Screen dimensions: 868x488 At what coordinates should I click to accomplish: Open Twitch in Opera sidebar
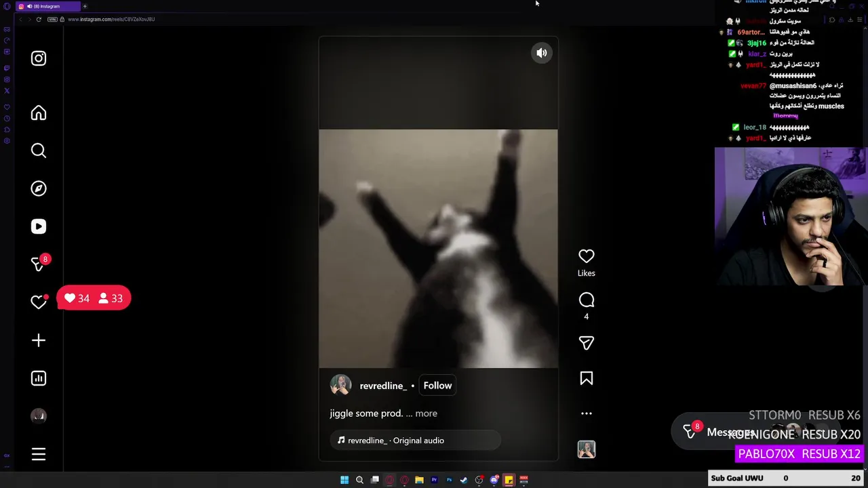pyautogui.click(x=7, y=68)
